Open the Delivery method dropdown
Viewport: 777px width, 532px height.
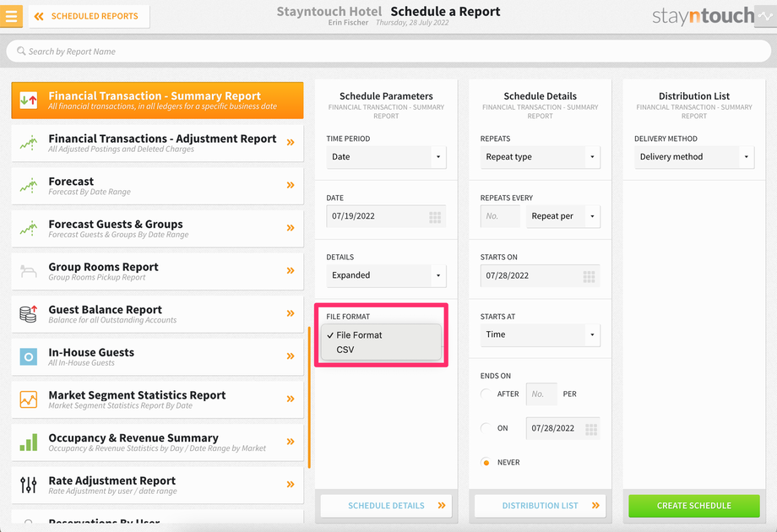(x=694, y=157)
